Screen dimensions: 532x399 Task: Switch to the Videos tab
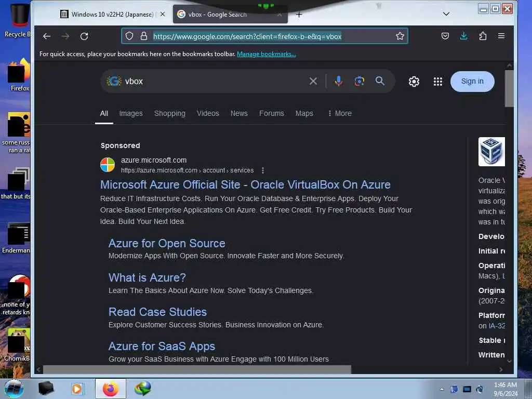208,113
